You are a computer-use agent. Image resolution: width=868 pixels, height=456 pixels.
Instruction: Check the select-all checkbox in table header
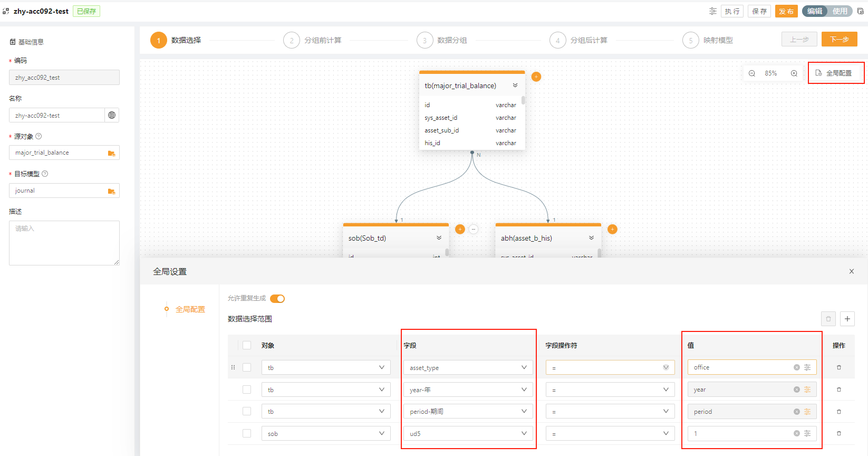tap(247, 345)
